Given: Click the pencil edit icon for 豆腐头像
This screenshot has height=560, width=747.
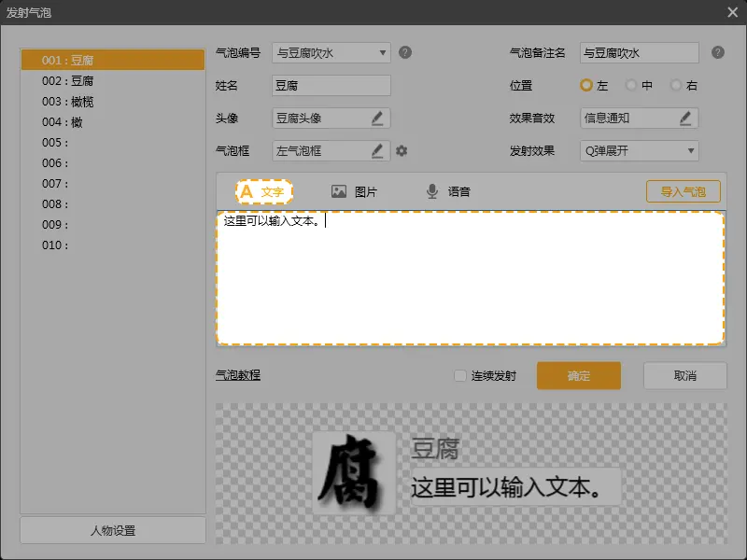Looking at the screenshot, I should tap(377, 119).
